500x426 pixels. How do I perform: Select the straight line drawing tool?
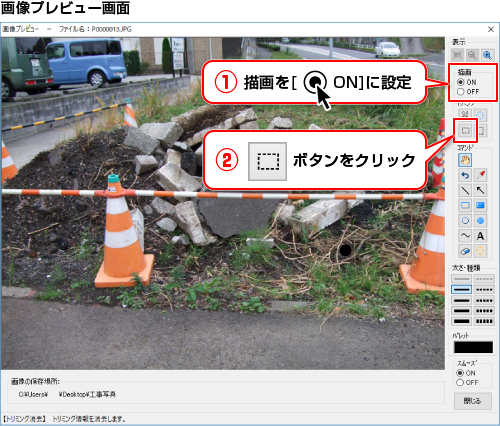click(465, 190)
